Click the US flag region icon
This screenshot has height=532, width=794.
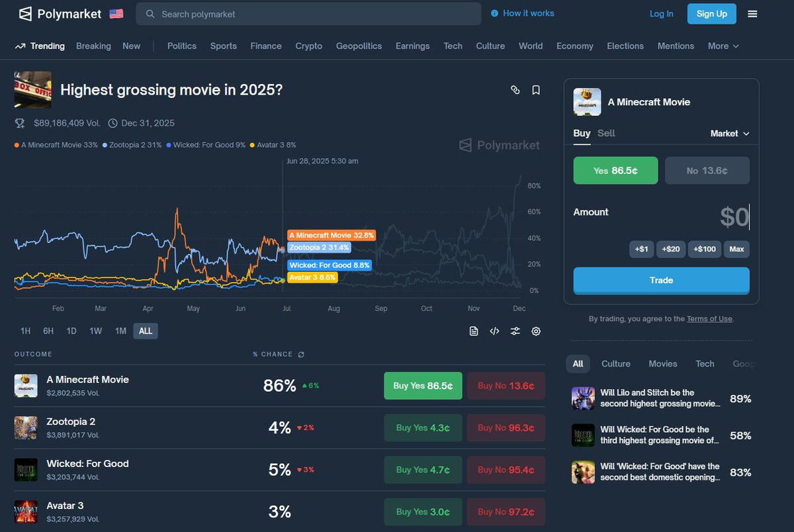tap(116, 13)
